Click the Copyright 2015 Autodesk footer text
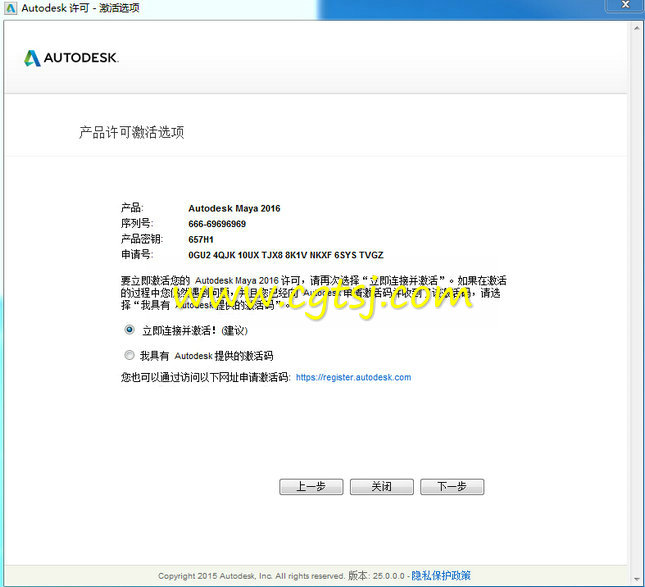Image resolution: width=645 pixels, height=587 pixels. (x=251, y=575)
